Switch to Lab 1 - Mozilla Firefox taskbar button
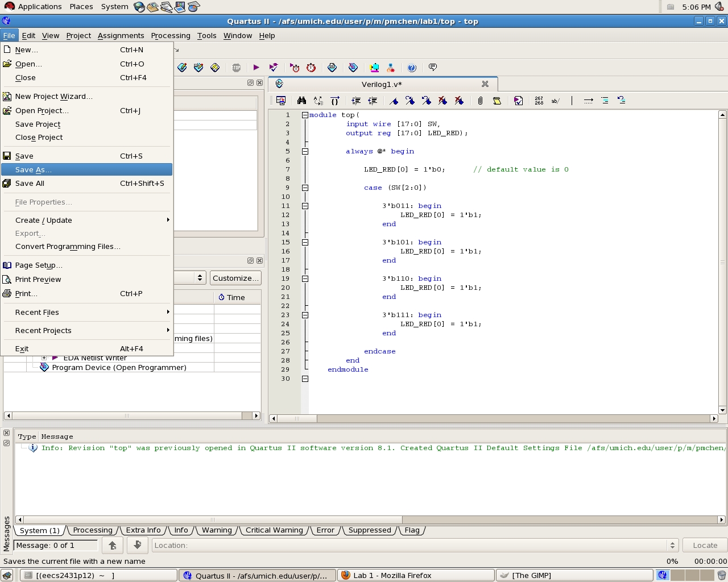728x582 pixels. (415, 575)
